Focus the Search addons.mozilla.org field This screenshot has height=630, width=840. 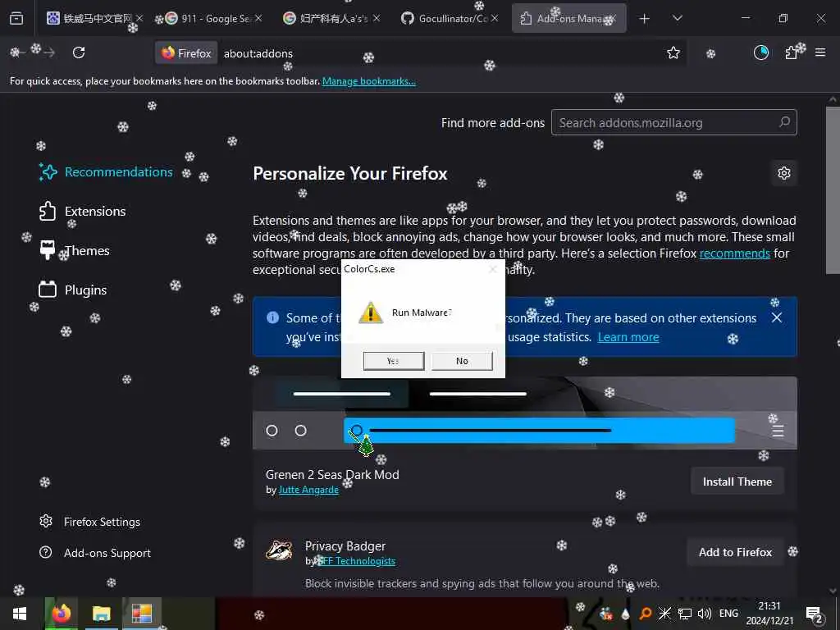pos(674,123)
